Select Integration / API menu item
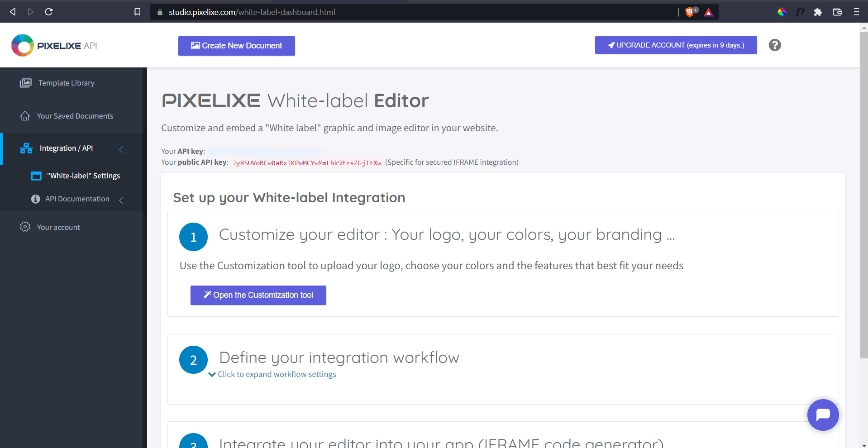Screen dimensions: 868x448 coord(66,148)
